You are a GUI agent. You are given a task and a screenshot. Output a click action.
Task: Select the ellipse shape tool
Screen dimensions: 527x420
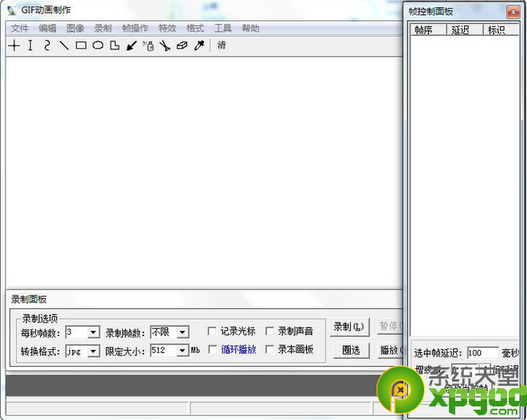point(97,45)
